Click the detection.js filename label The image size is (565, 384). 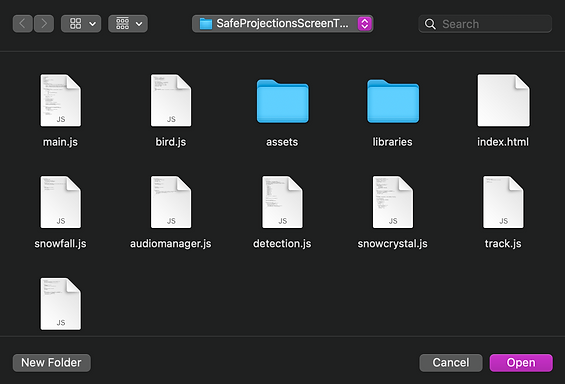point(282,244)
